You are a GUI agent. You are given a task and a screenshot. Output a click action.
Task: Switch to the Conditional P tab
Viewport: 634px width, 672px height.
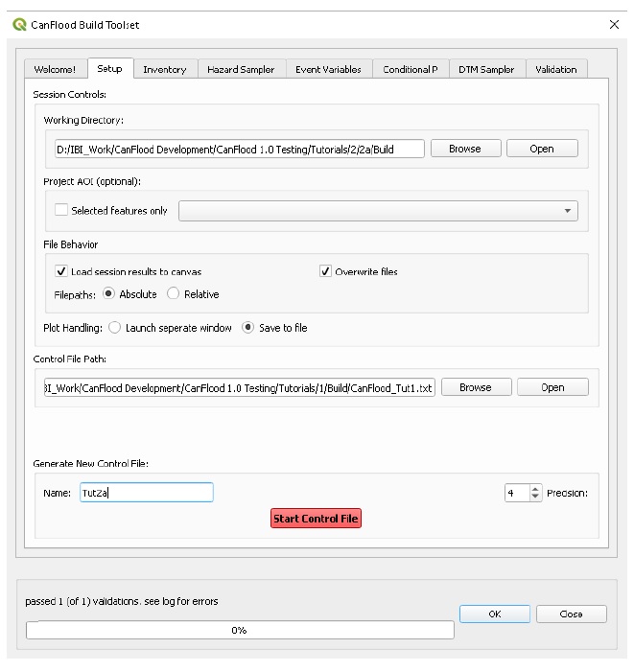[411, 69]
